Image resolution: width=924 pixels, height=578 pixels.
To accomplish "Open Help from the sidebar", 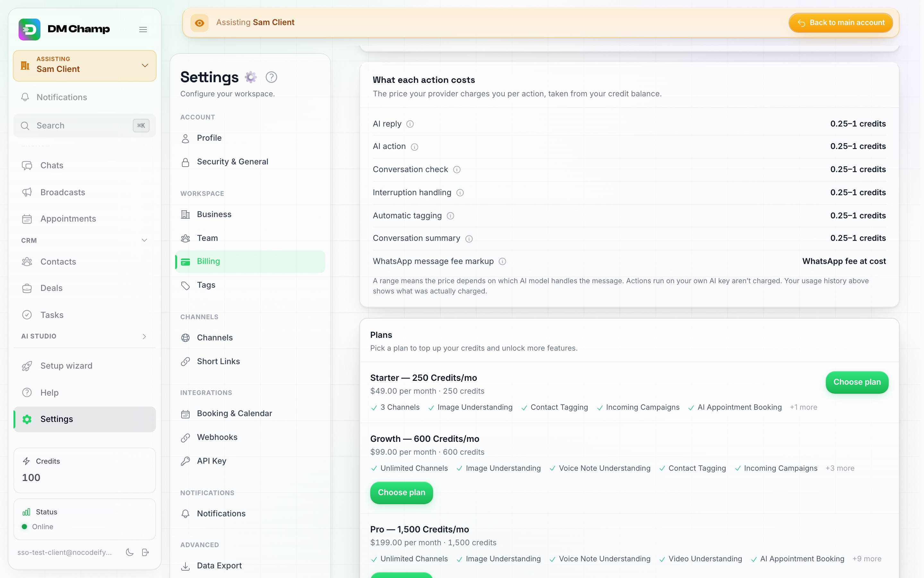I will [x=85, y=393].
